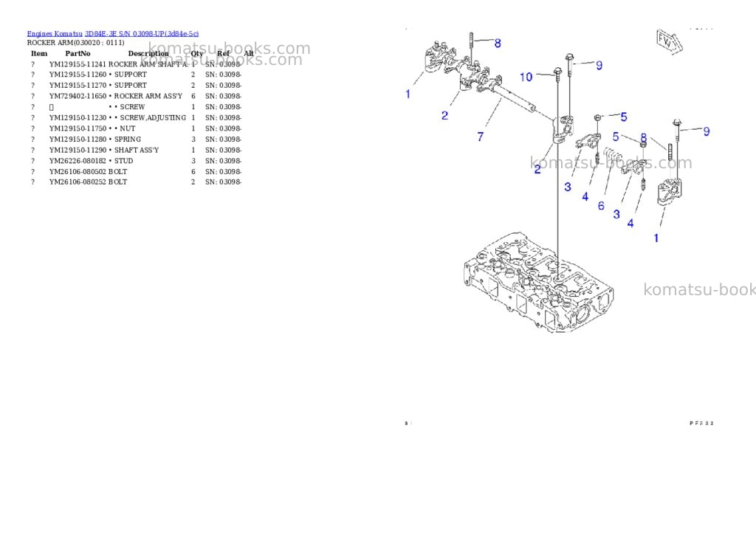Click the Qty column header
The width and height of the screenshot is (756, 535).
point(196,53)
